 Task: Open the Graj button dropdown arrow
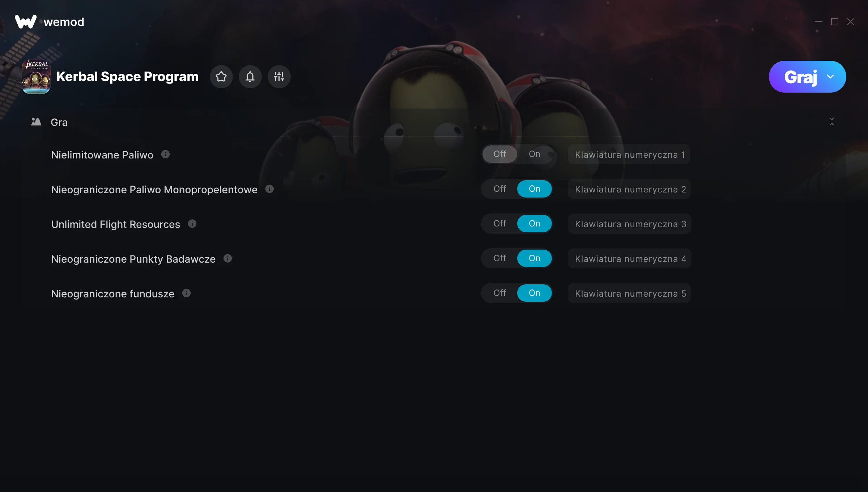click(x=830, y=77)
